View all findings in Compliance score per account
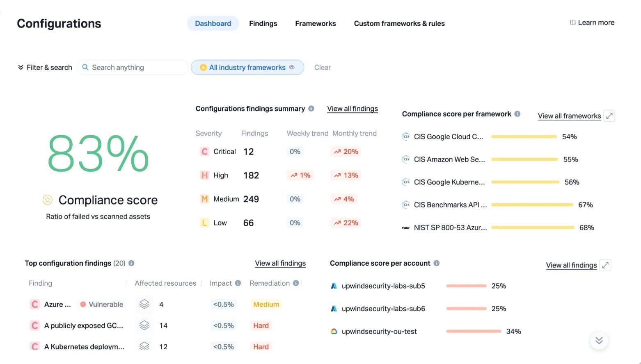The width and height of the screenshot is (641, 364). [x=571, y=265]
